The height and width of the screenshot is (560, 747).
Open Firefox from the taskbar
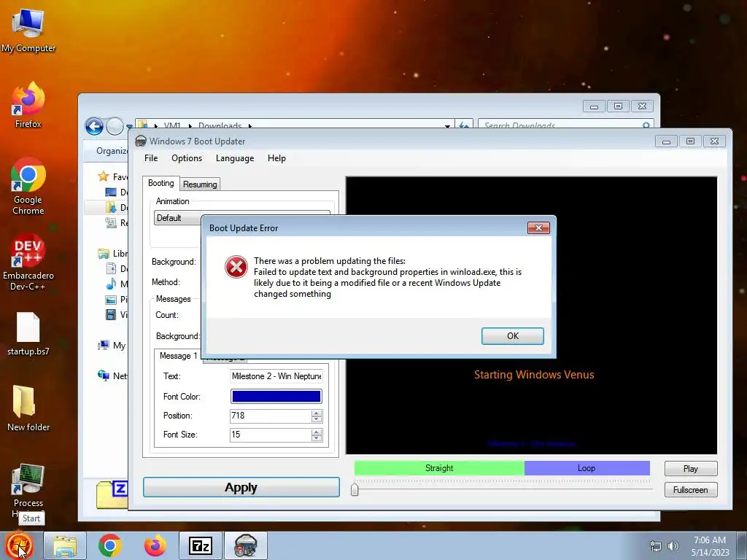tap(155, 545)
